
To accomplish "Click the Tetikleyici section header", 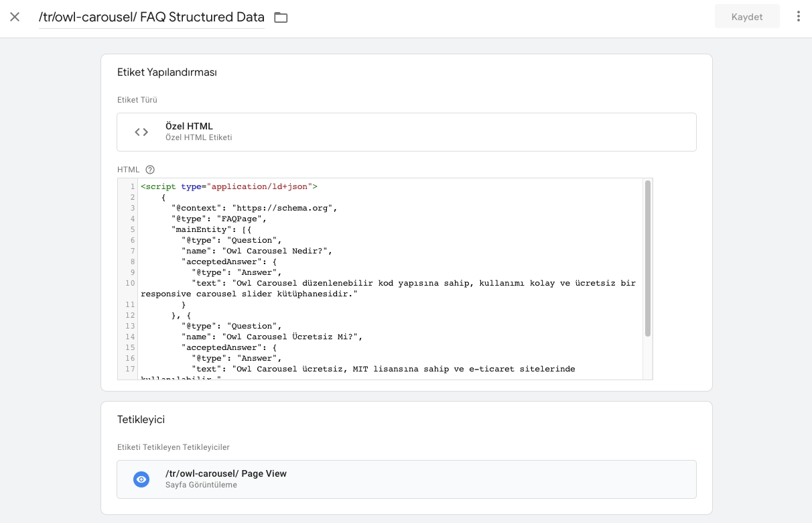I will 140,419.
